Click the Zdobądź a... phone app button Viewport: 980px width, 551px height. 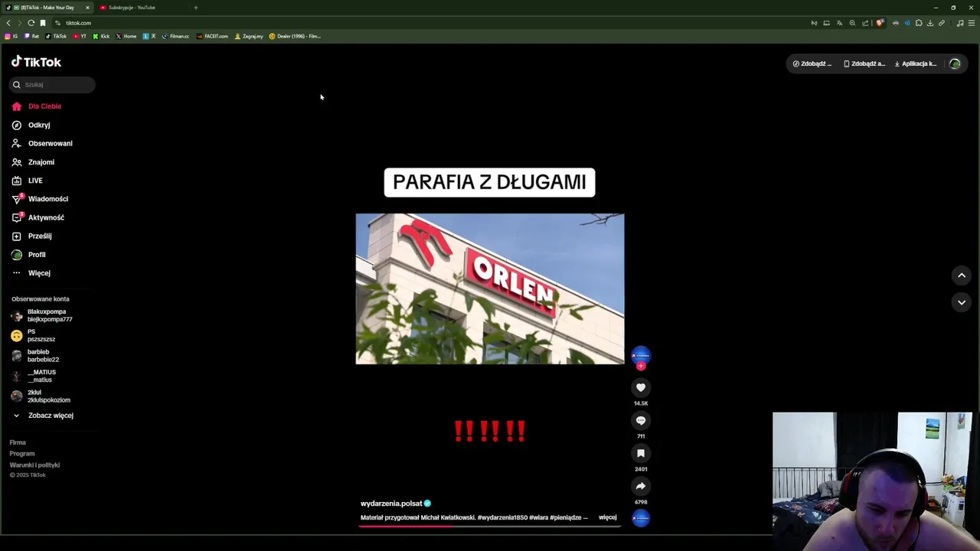click(x=864, y=64)
